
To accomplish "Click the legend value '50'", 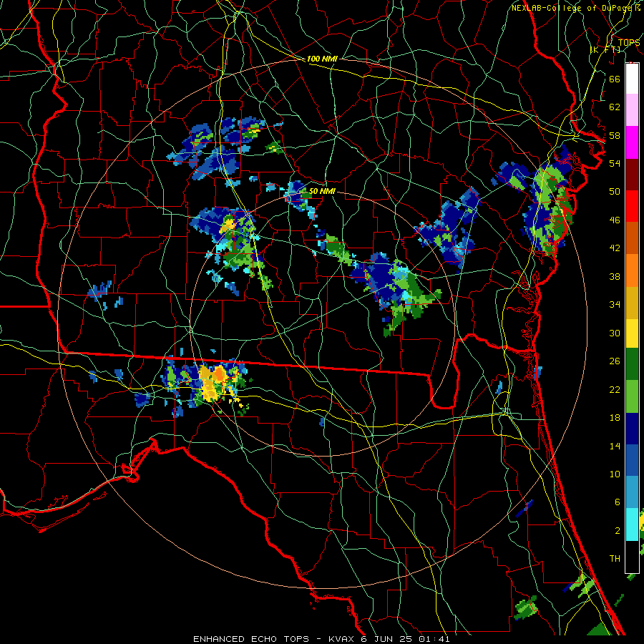I will 615,192.
